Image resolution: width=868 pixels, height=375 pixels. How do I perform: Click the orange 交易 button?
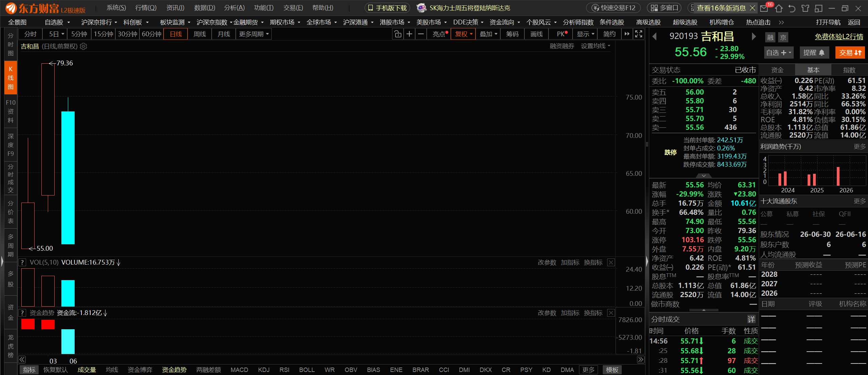(850, 53)
